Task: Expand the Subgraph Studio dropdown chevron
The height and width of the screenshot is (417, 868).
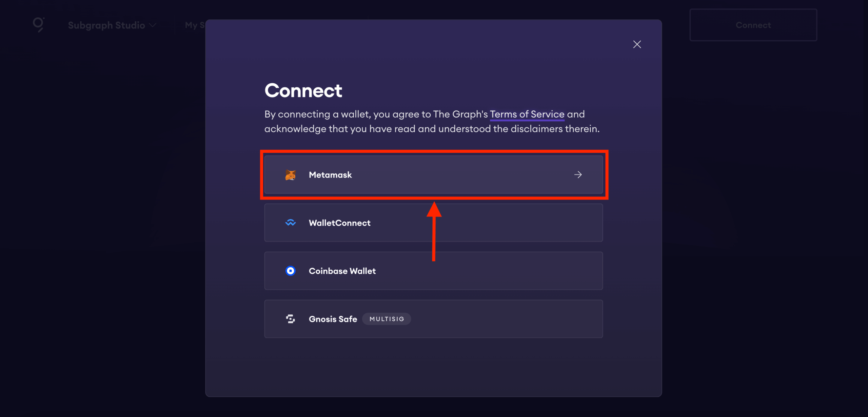Action: (x=153, y=25)
